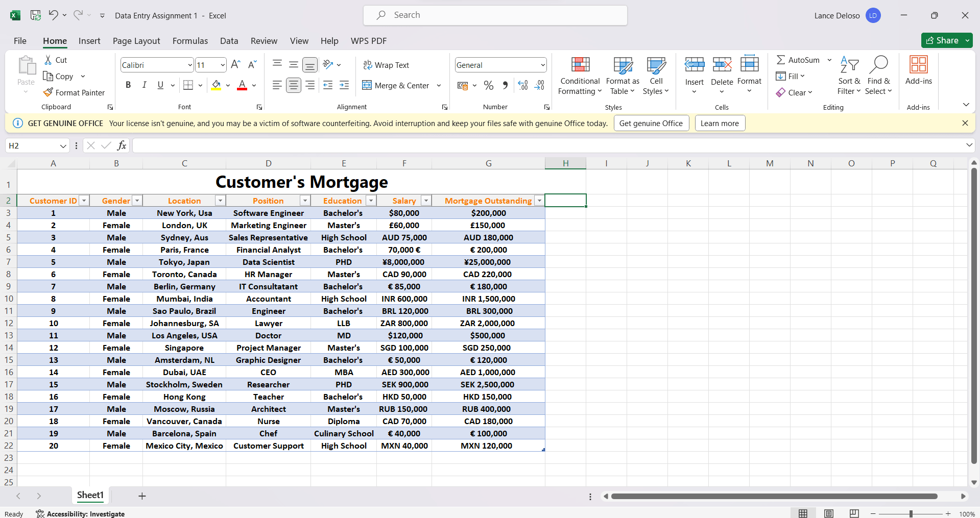Click the Undo arrow icon

click(x=53, y=15)
